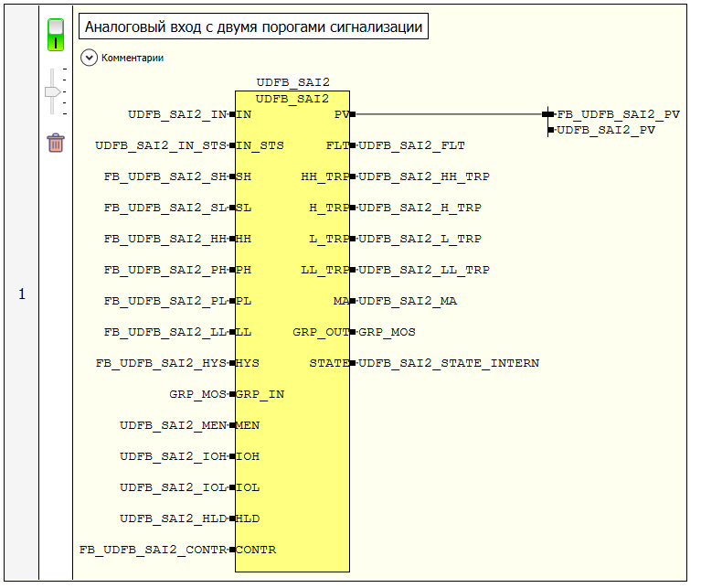Click the GRP_MOS output on GRP_OUT
Screen dimensions: 701x588
387,332
